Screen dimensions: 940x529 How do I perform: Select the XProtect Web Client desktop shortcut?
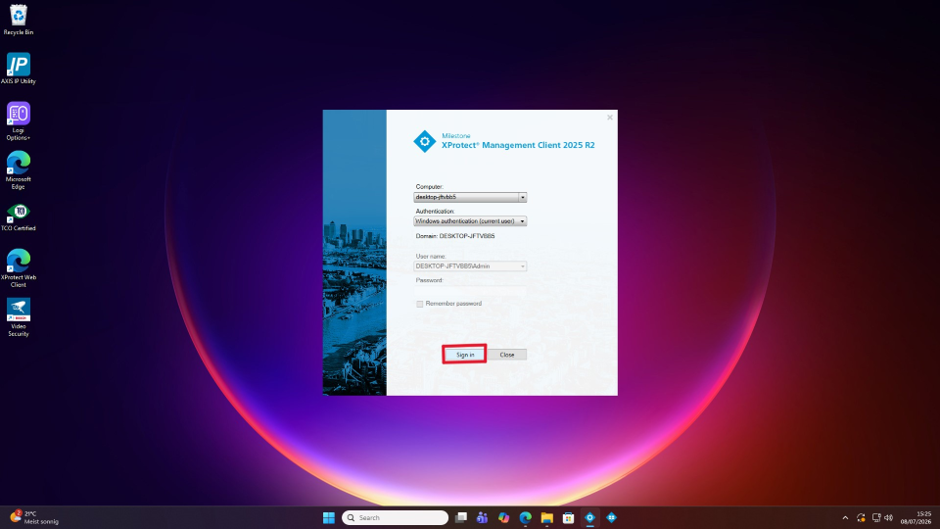point(18,268)
